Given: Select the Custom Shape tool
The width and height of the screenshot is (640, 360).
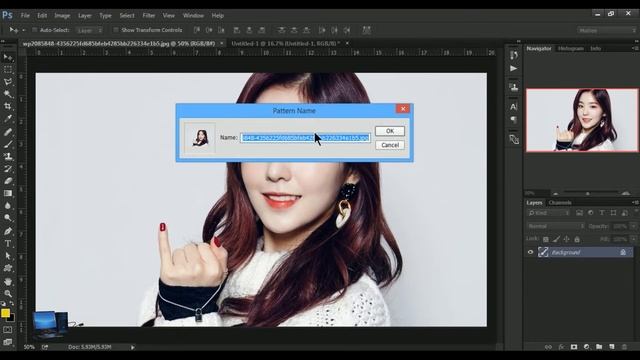Looking at the screenshot, I should [8, 268].
